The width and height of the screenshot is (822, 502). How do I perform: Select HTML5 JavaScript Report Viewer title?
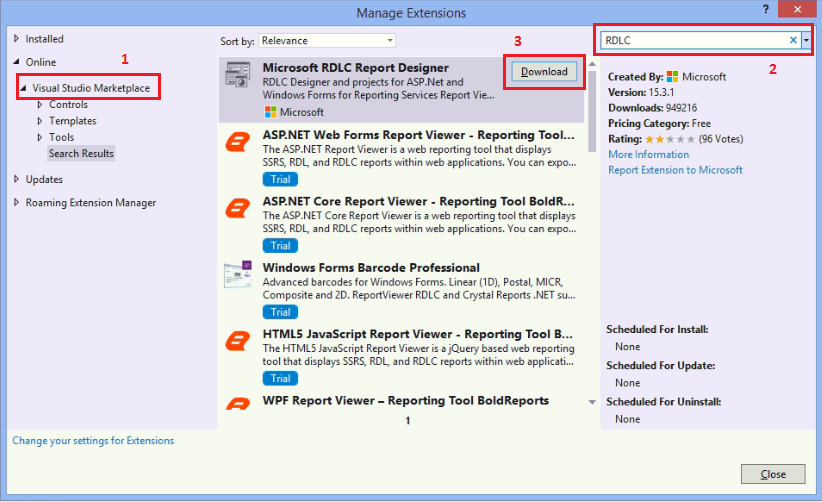point(417,334)
